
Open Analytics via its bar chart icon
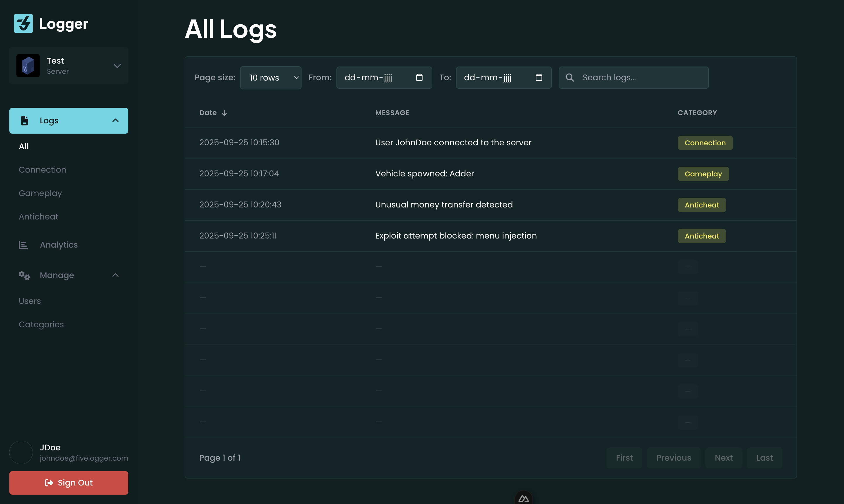tap(23, 245)
